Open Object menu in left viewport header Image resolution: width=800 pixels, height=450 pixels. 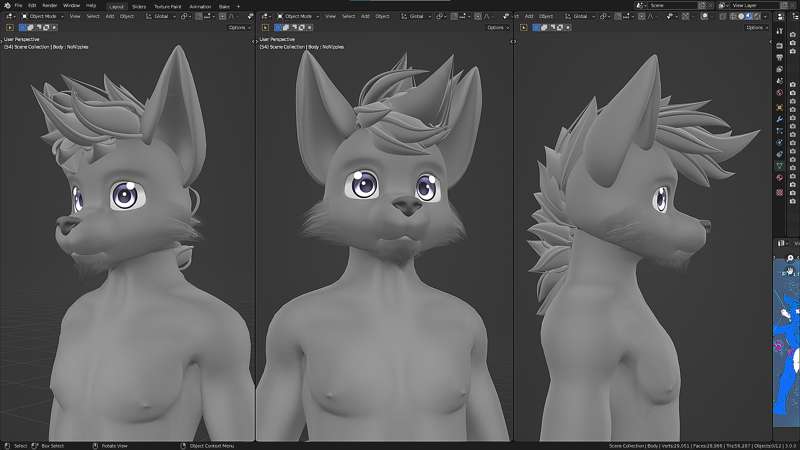tap(127, 16)
